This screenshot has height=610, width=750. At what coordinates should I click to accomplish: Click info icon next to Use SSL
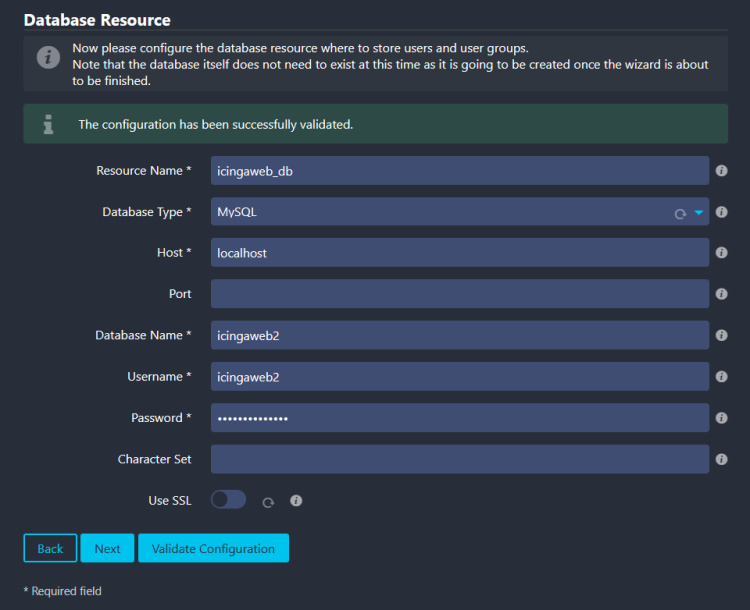click(296, 501)
